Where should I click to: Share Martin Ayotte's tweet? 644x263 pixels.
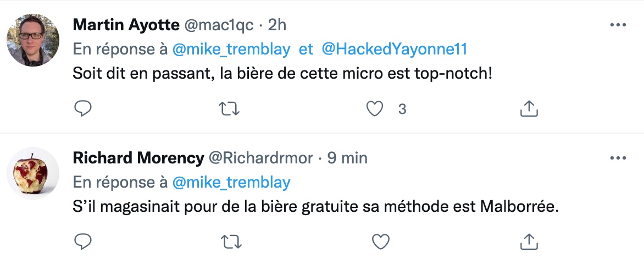pos(529,109)
